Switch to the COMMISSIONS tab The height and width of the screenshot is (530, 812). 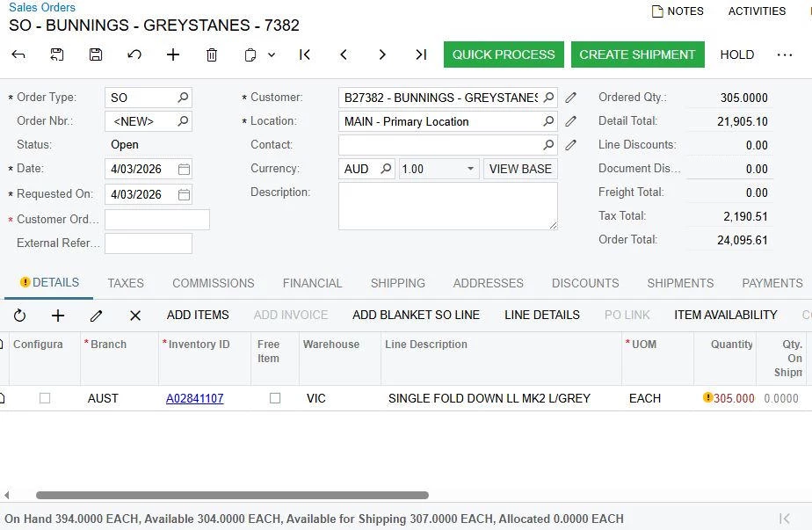click(x=214, y=283)
